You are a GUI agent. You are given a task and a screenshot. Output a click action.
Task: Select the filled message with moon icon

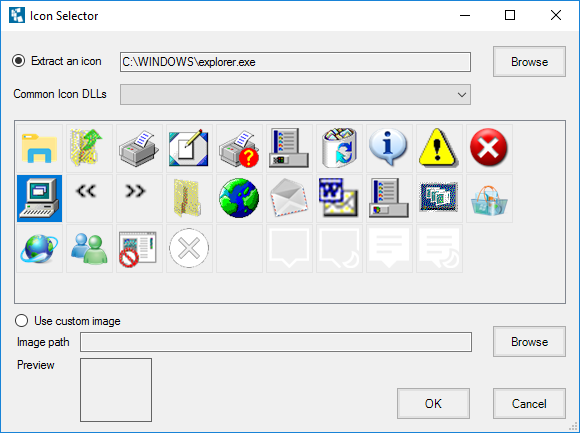point(439,248)
